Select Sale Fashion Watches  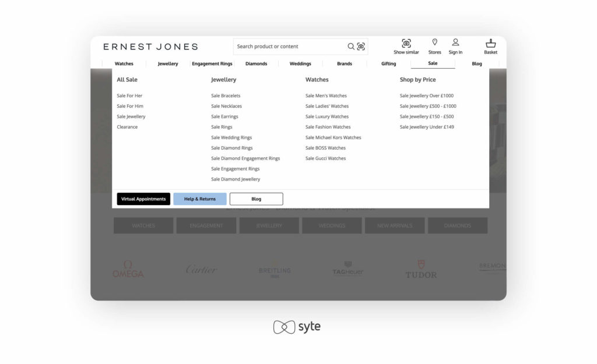tap(328, 127)
